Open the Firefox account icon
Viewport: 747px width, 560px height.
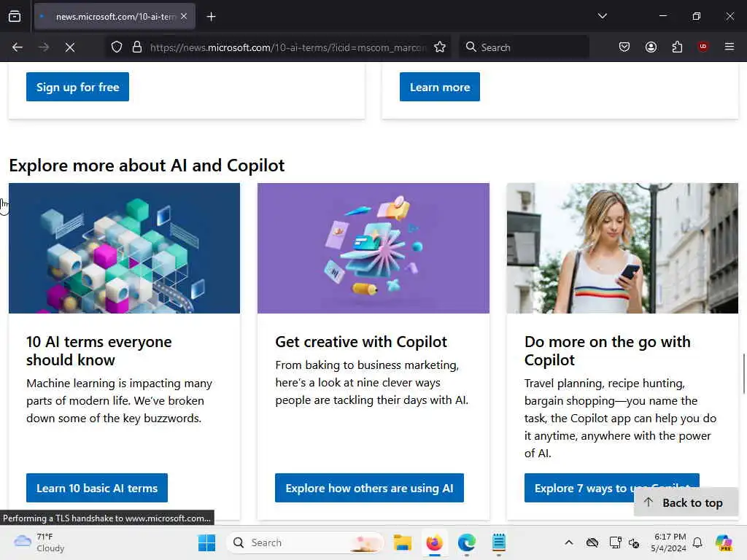click(x=651, y=47)
